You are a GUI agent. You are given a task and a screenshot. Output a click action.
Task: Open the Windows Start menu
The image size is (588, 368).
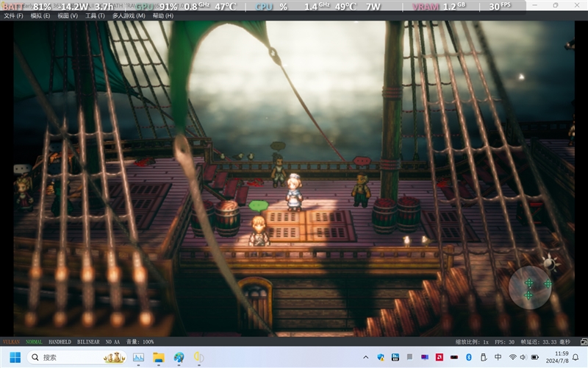click(15, 358)
